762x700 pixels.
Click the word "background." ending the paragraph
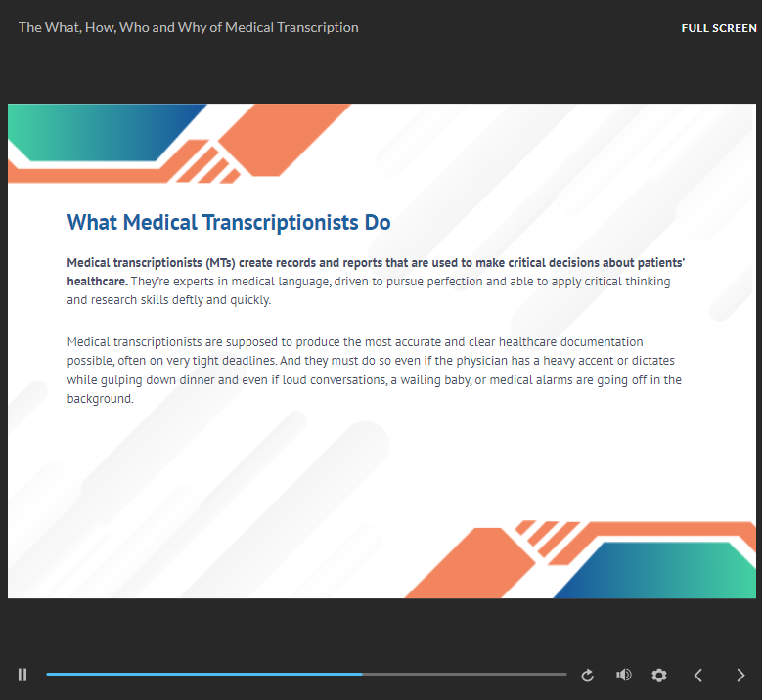click(100, 399)
